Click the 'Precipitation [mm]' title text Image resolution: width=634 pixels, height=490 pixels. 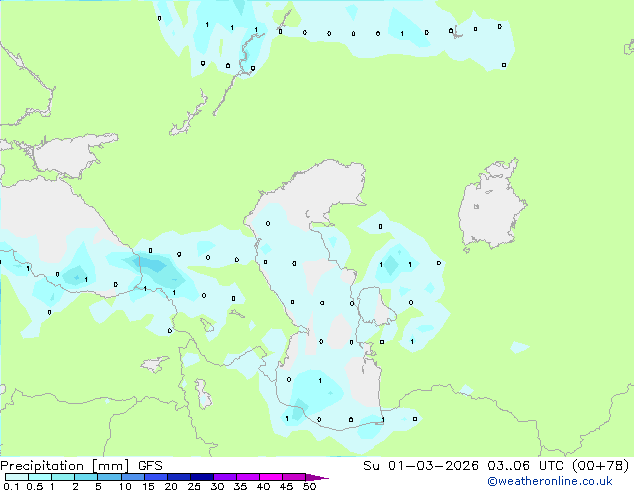pos(64,466)
